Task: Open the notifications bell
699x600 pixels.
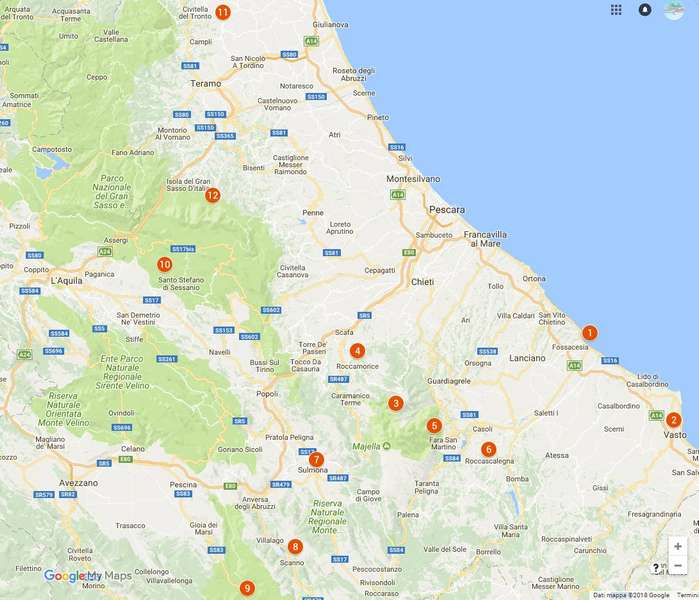Action: coord(645,10)
